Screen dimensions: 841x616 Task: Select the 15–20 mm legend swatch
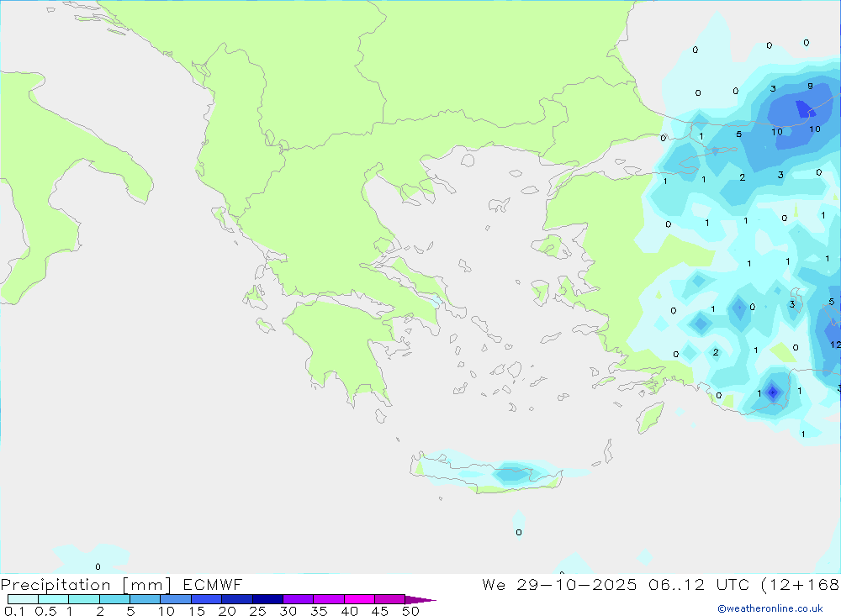(x=207, y=599)
